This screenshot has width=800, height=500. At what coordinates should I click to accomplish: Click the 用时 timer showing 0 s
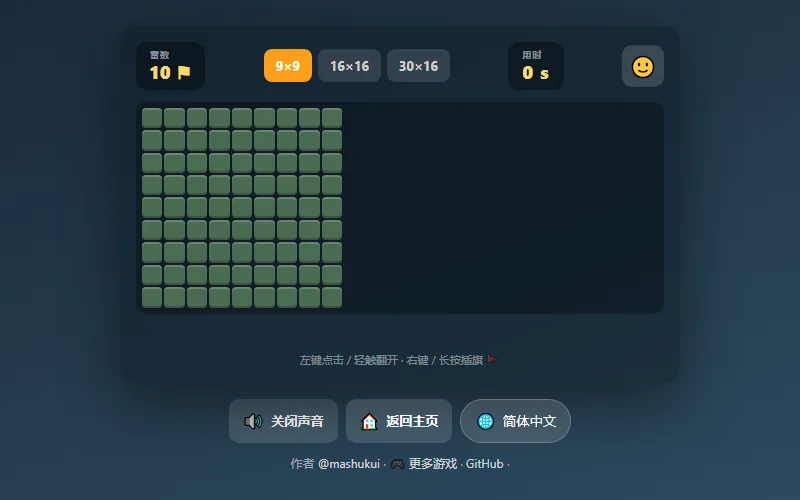[536, 66]
